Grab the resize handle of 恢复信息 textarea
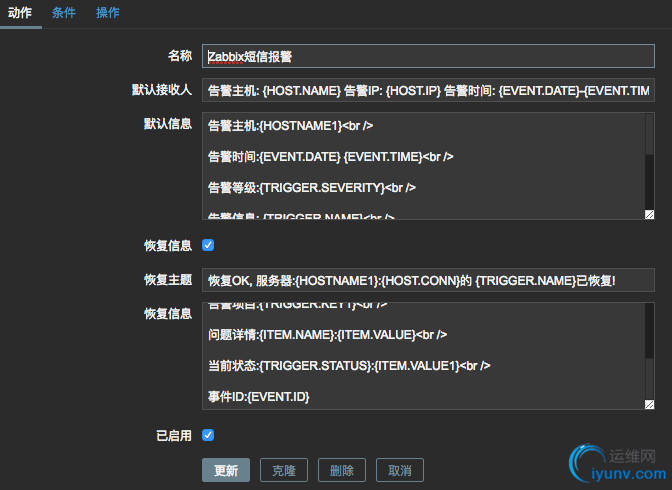The height and width of the screenshot is (490, 672). (649, 404)
